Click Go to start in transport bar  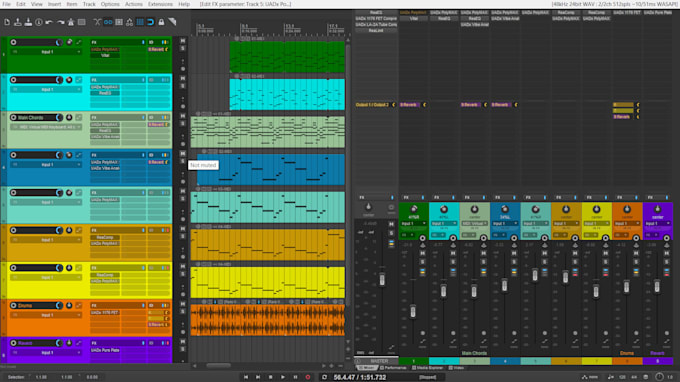(x=246, y=377)
